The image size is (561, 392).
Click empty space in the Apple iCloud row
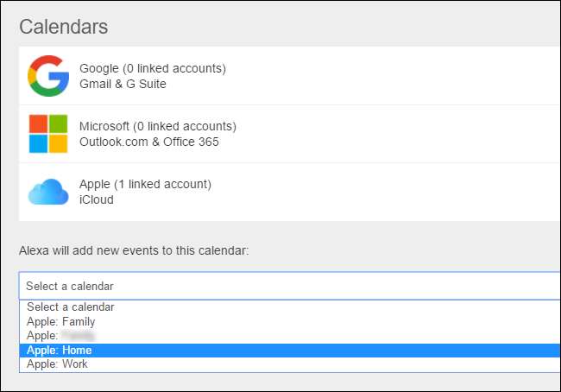[x=388, y=192]
